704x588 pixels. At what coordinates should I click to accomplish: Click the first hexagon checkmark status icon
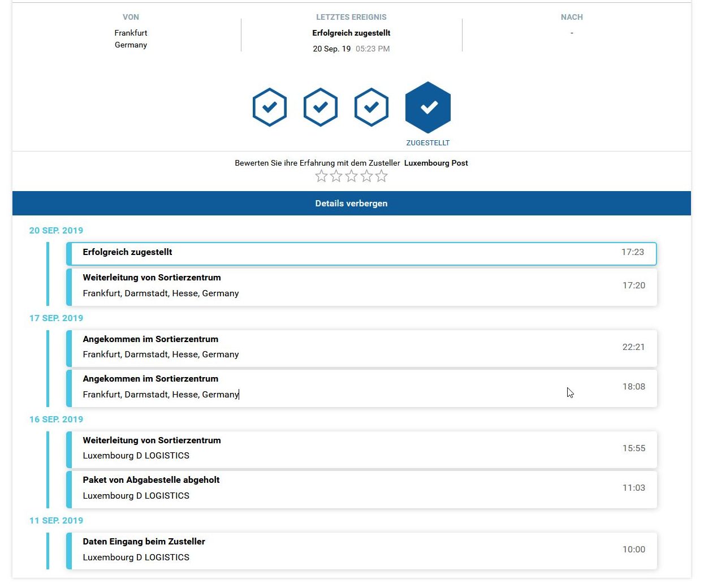click(x=270, y=107)
